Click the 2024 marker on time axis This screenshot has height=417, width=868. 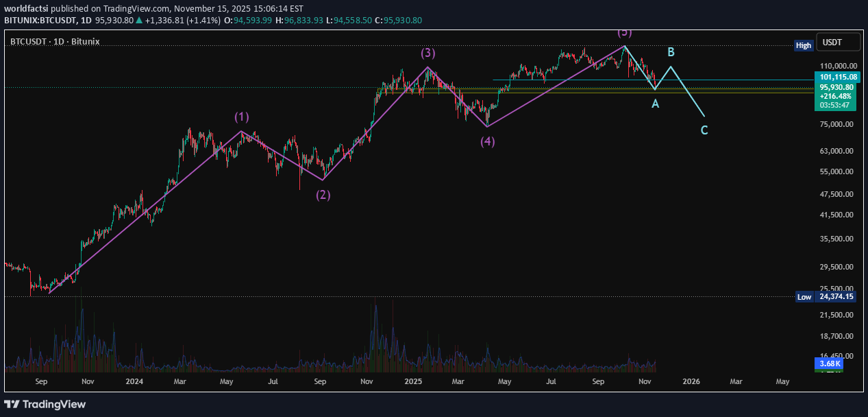pyautogui.click(x=134, y=381)
